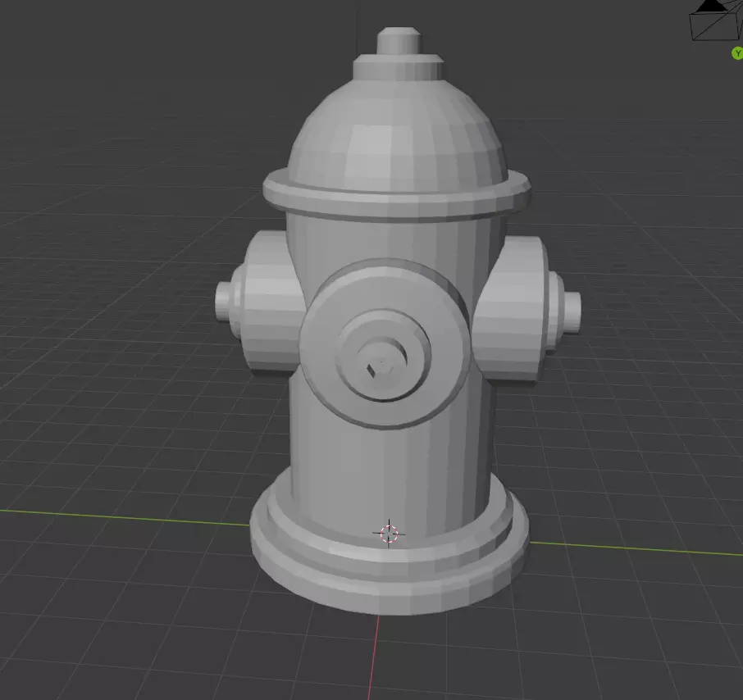Click the hydrant's front nozzle cap
This screenshot has width=743, height=700.
385,343
